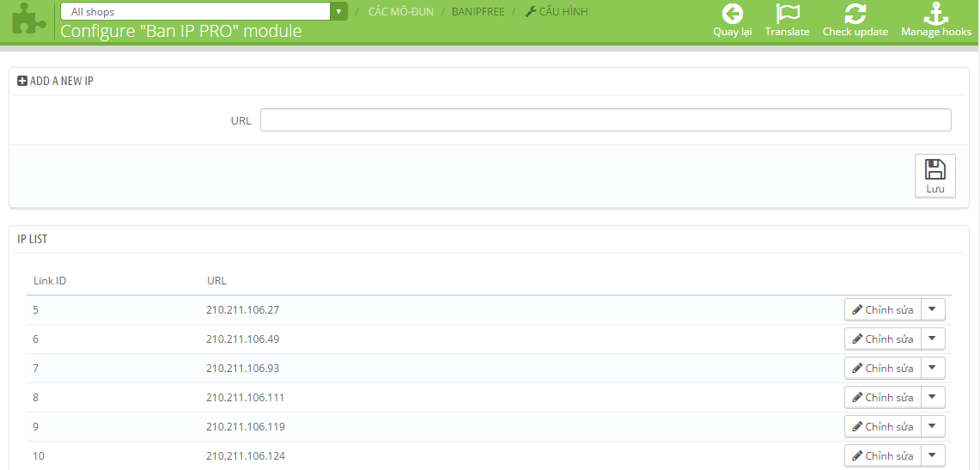Open CẤU HÌNH breadcrumb with wrench

tap(557, 11)
